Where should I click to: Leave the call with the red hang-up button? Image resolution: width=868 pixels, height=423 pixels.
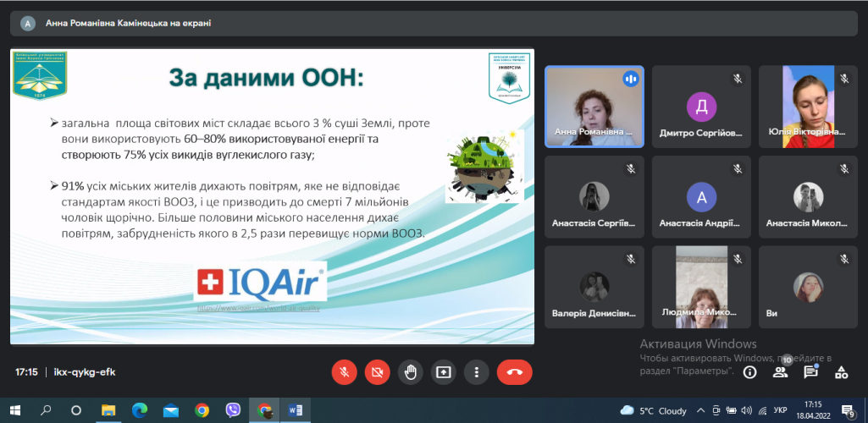tap(514, 373)
